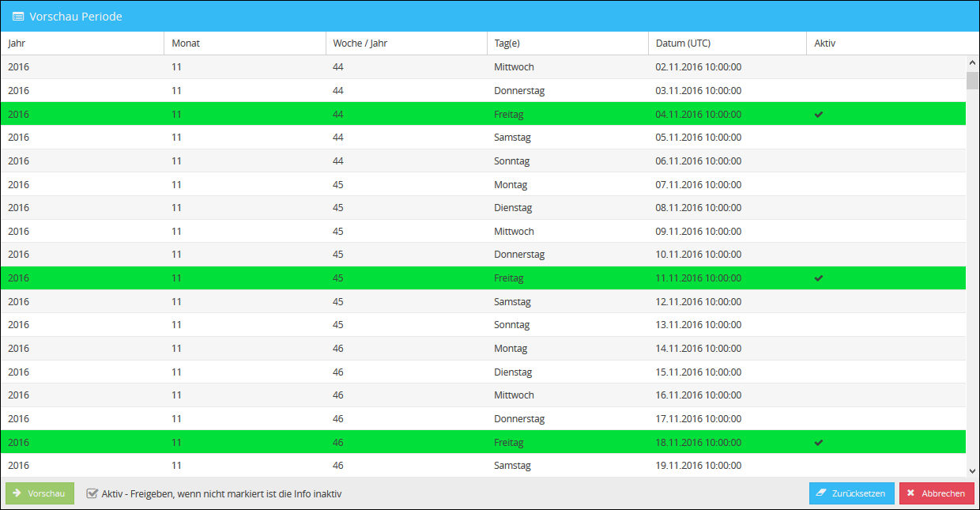Click the X icon on Abbrechen

pyautogui.click(x=910, y=493)
